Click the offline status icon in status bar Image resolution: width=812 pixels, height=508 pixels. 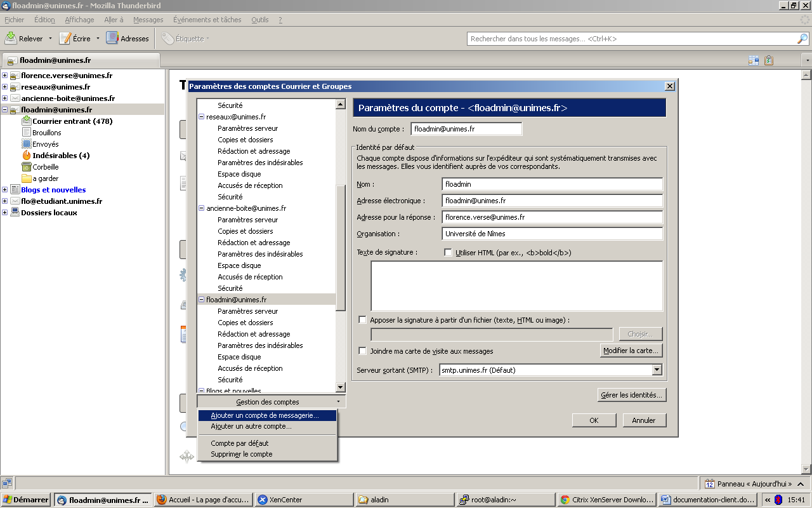click(x=7, y=484)
